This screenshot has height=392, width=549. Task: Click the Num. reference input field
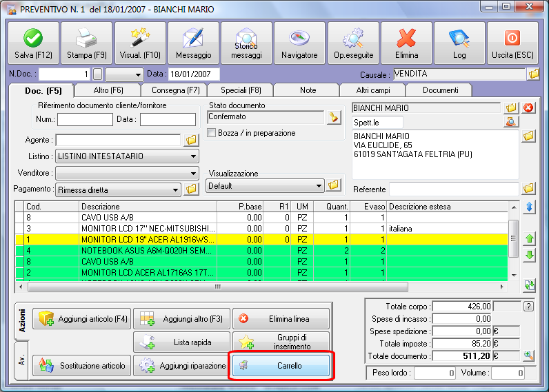click(85, 119)
